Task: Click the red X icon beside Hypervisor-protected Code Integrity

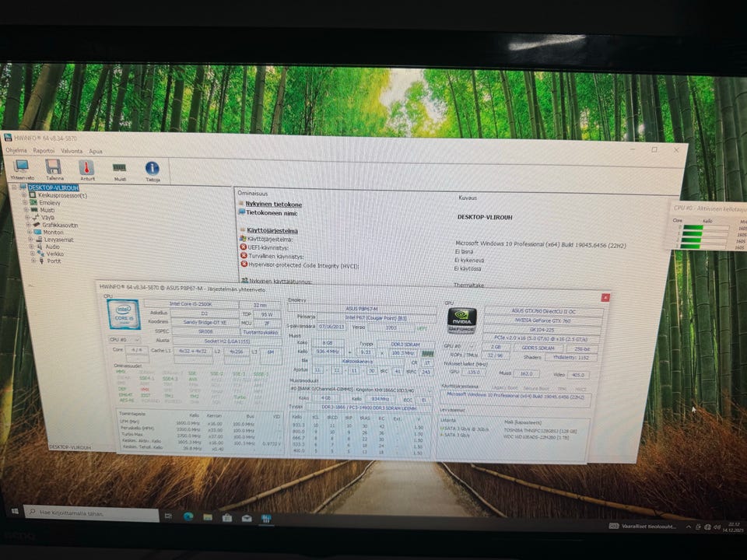Action: (244, 264)
